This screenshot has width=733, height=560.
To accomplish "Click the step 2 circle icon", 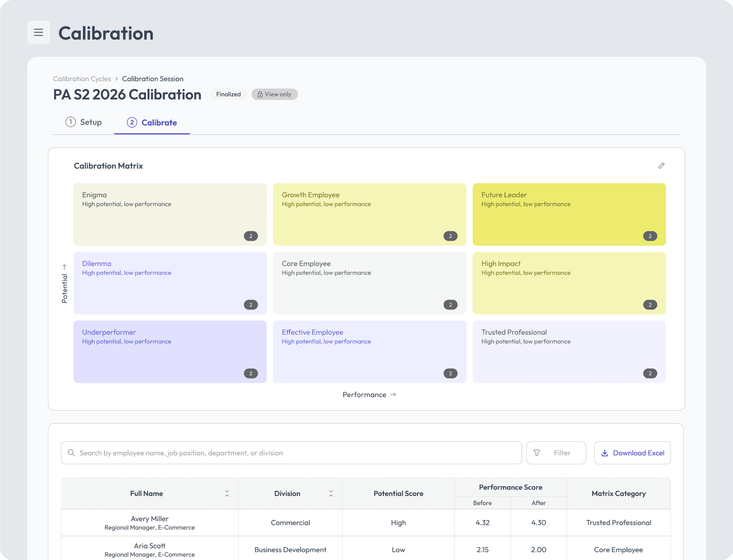I will coord(132,122).
